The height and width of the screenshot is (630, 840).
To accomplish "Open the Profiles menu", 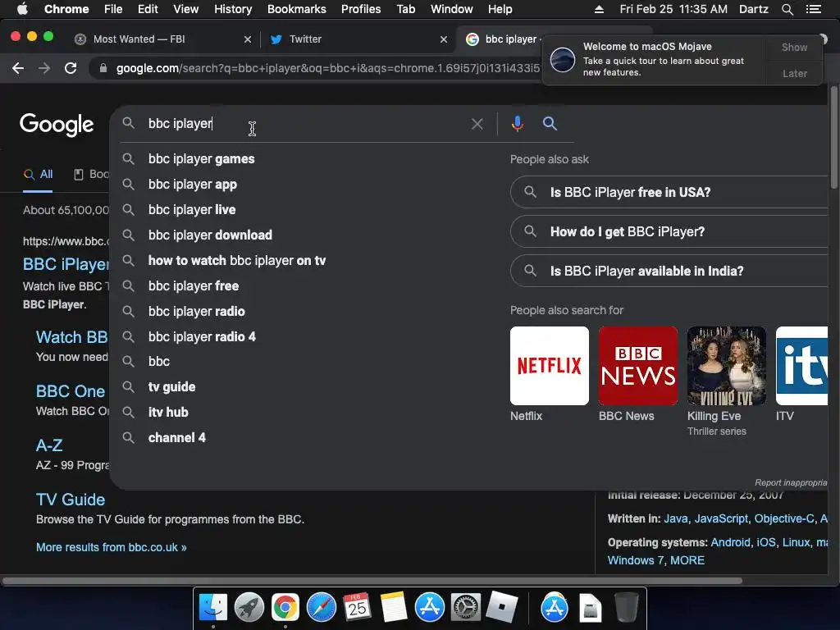I will point(361,9).
